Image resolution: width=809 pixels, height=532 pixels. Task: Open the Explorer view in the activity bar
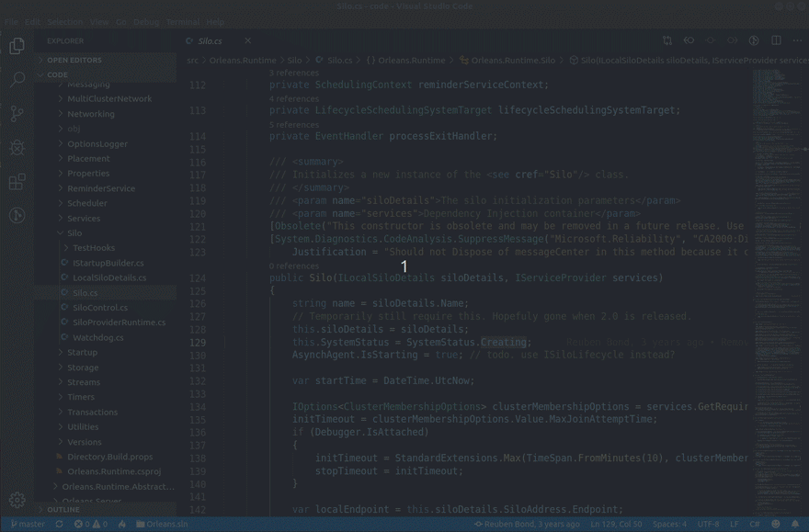pos(17,46)
